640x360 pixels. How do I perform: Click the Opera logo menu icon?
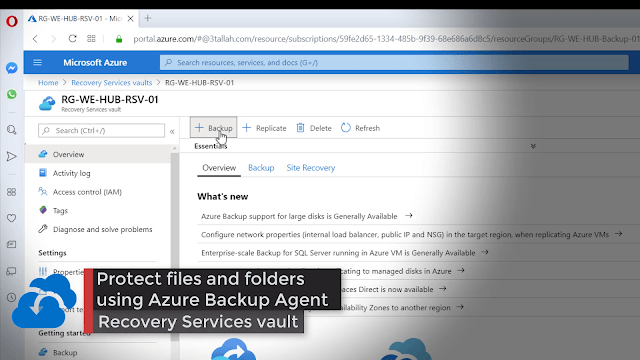point(12,21)
